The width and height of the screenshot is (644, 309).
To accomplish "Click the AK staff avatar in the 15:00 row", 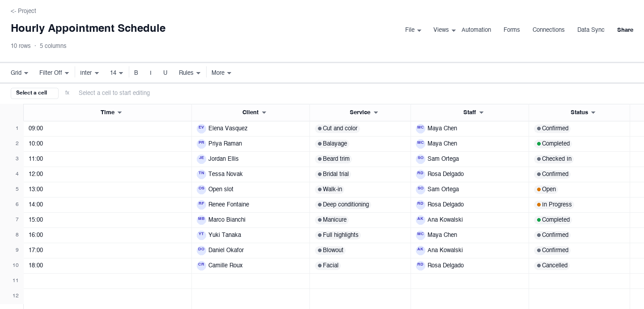I will pyautogui.click(x=420, y=220).
